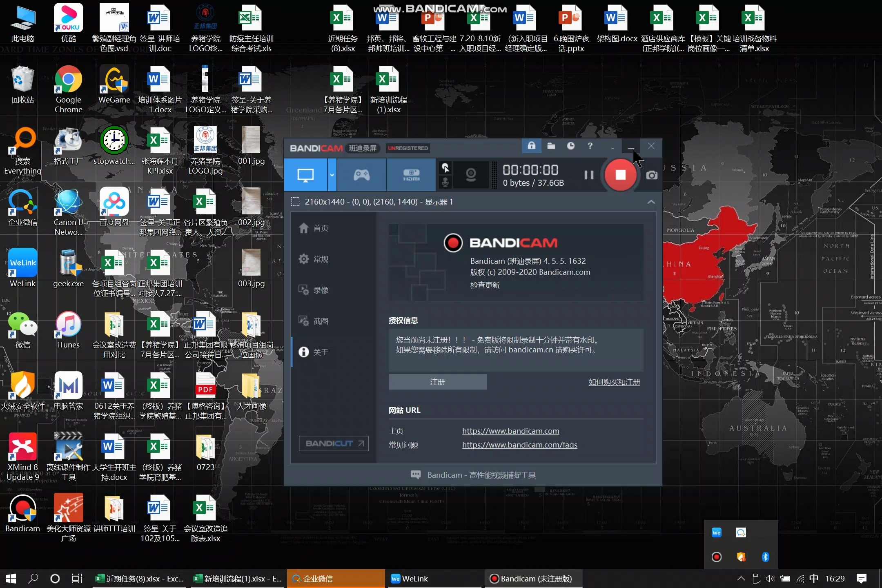882x588 pixels.
Task: Pause the Bandicam recording
Action: click(x=588, y=175)
